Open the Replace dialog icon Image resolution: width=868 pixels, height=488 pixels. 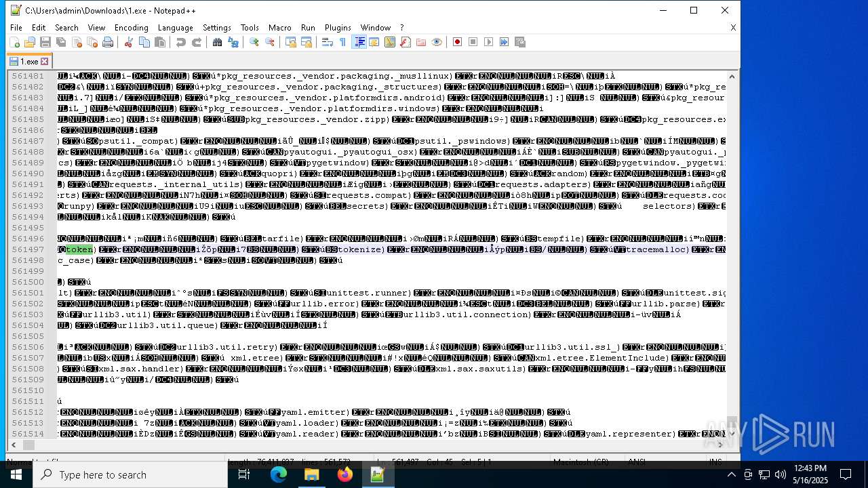233,42
